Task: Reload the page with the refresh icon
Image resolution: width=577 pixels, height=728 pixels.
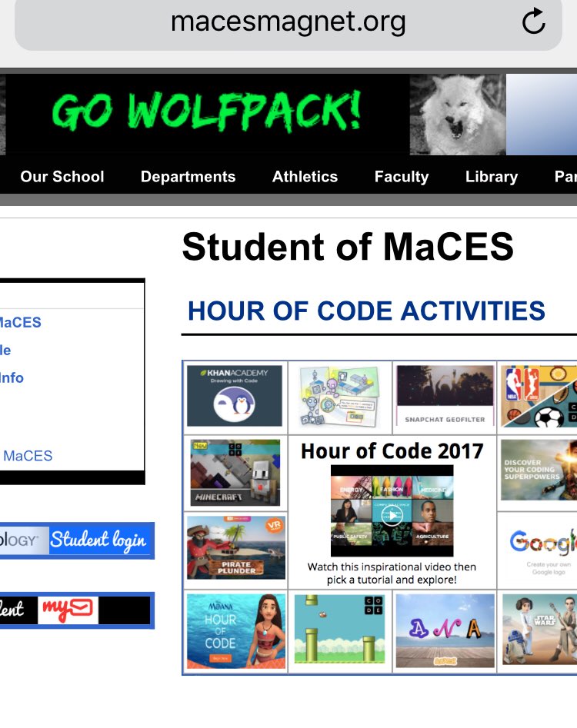Action: pos(533,21)
